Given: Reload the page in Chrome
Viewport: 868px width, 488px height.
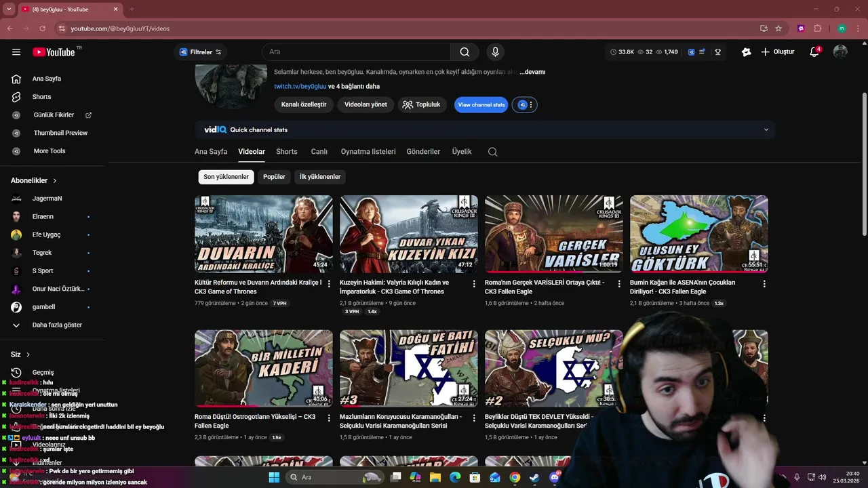Looking at the screenshot, I should tap(42, 28).
